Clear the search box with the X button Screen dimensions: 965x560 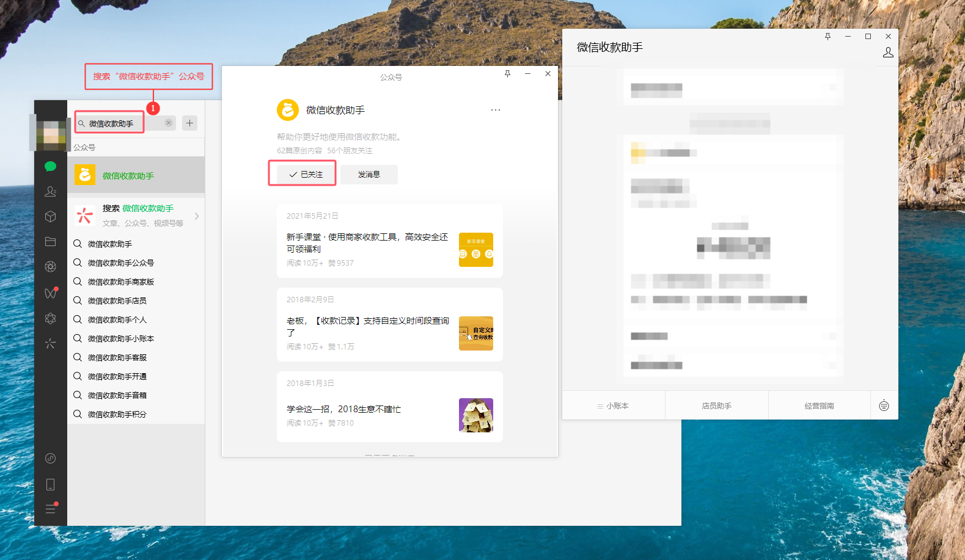coord(169,123)
